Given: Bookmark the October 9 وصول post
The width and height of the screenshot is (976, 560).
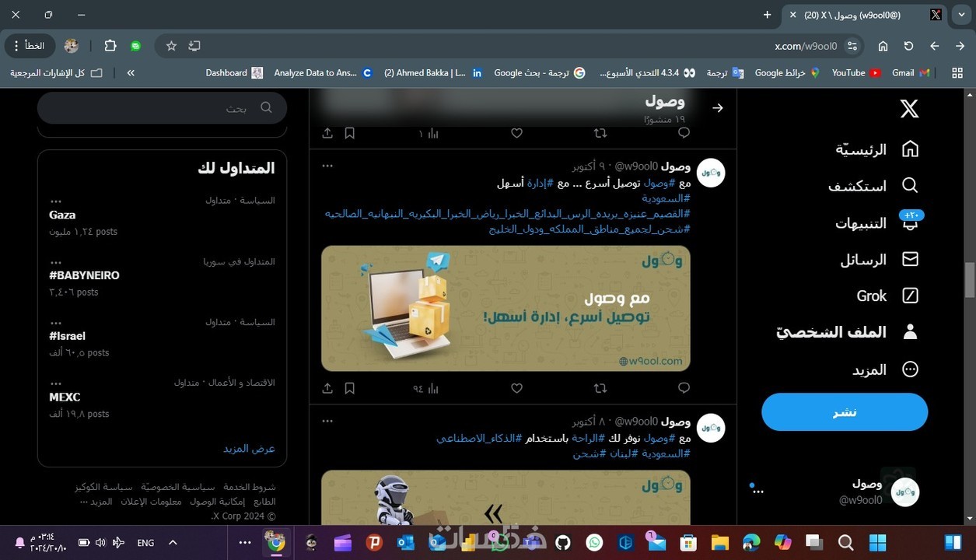Looking at the screenshot, I should tap(350, 388).
